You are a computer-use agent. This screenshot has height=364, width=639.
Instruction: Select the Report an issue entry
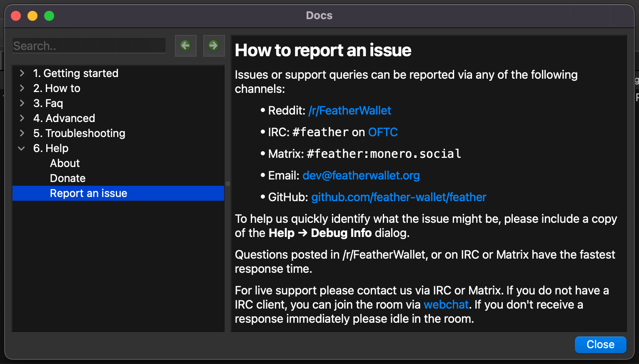[118, 193]
